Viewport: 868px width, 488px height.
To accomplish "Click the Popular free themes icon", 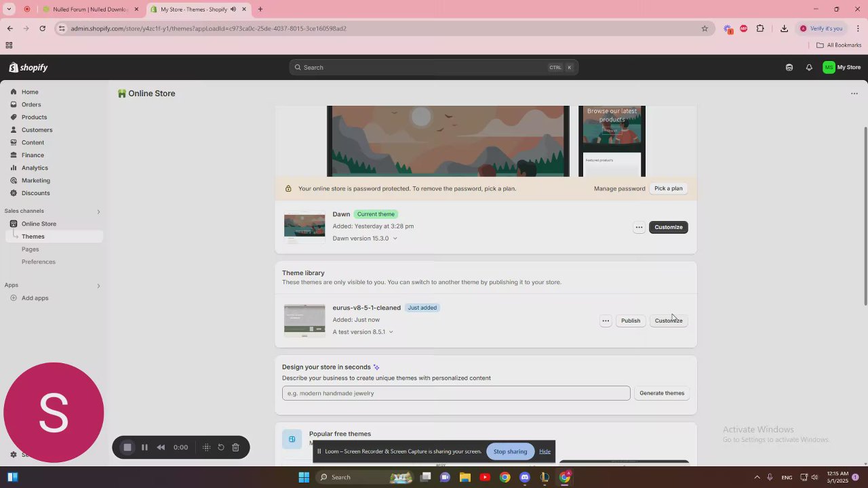I will (292, 439).
